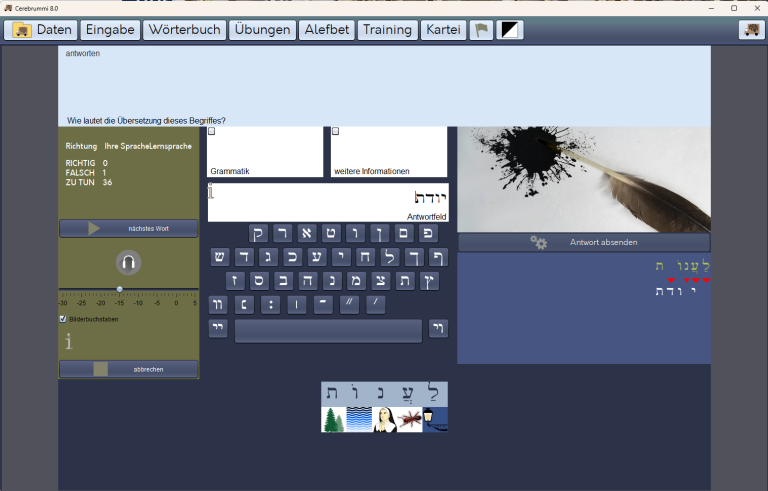The width and height of the screenshot is (768, 491).
Task: Click the headphones audio playback icon
Action: [128, 263]
